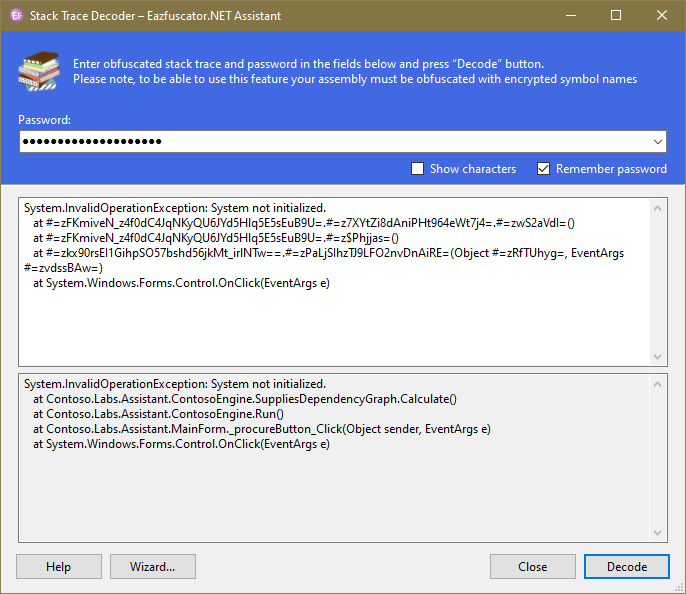Click the exception message in decoded output box
This screenshot has width=686, height=594.
tap(175, 384)
